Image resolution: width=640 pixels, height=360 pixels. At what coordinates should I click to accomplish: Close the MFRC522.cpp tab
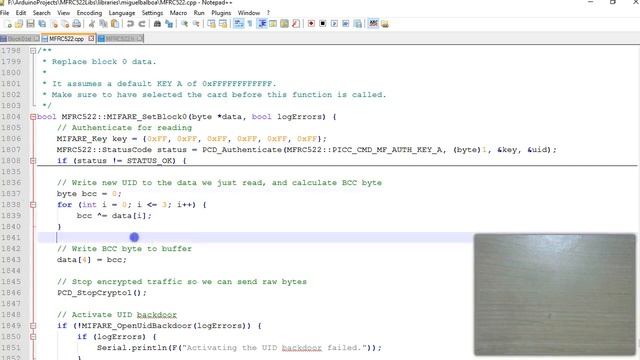pos(91,38)
